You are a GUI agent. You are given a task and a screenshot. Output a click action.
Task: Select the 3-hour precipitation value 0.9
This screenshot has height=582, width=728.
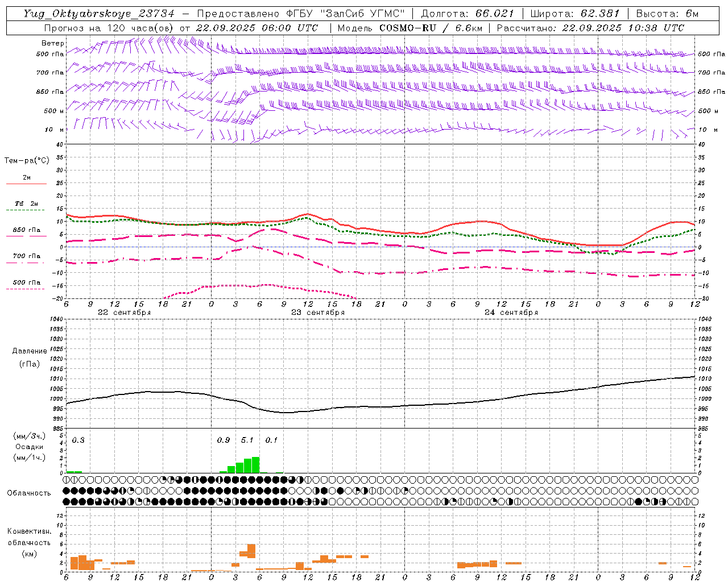(224, 440)
